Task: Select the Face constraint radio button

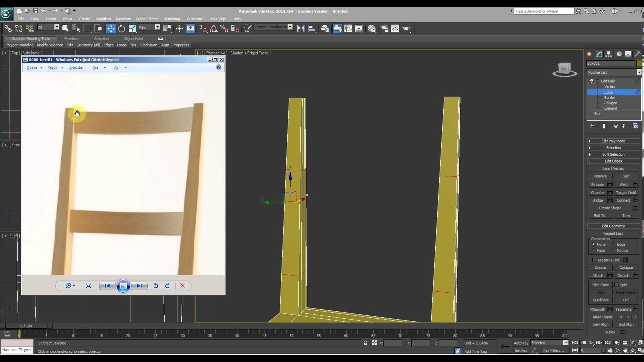Action: point(593,250)
